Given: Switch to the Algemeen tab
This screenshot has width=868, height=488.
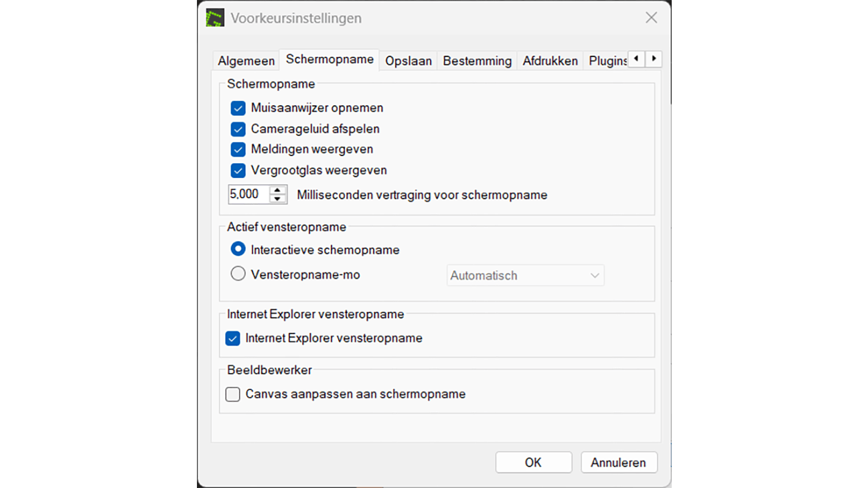Looking at the screenshot, I should pos(246,60).
